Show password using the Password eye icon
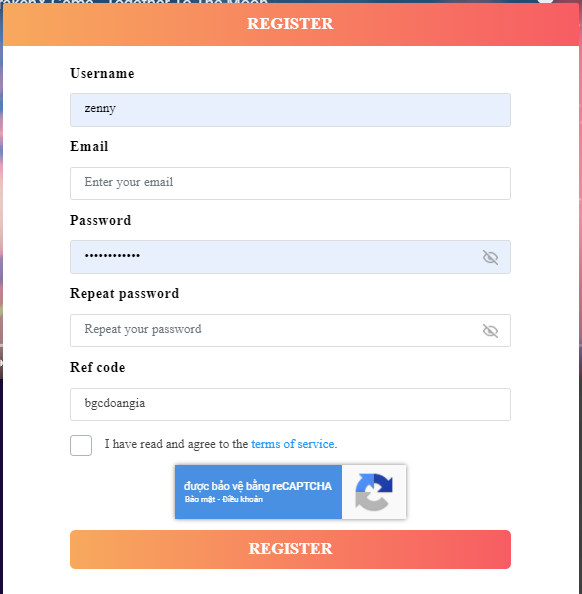 [490, 257]
